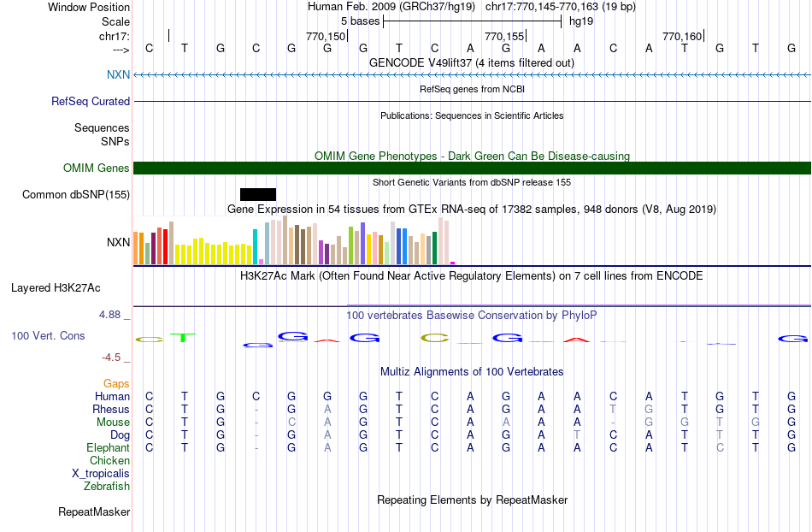The image size is (812, 532).
Task: Click Short Genetic Variants dbSNP title
Action: tap(472, 182)
